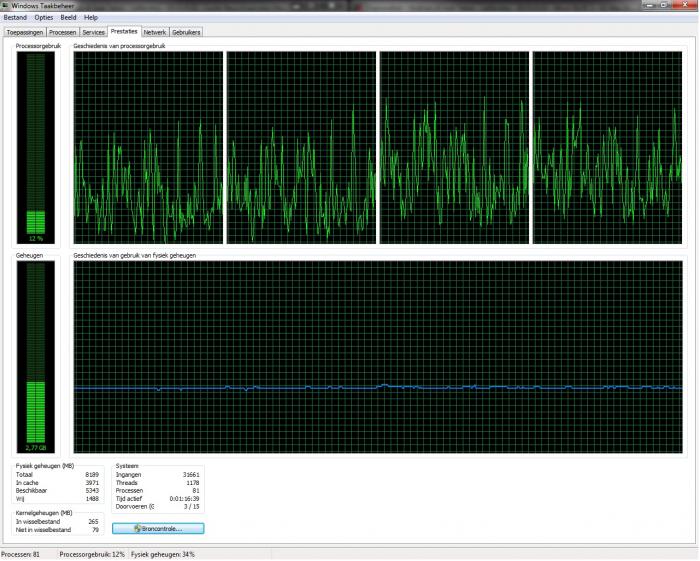Viewport: 700px width, 561px height.
Task: Click the Broncontrole button's shield icon
Action: (x=121, y=528)
